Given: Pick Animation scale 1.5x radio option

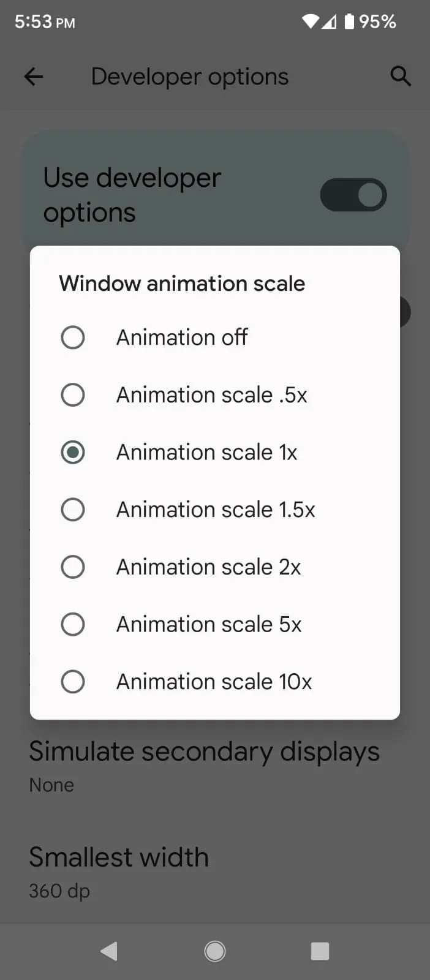Looking at the screenshot, I should (x=73, y=510).
